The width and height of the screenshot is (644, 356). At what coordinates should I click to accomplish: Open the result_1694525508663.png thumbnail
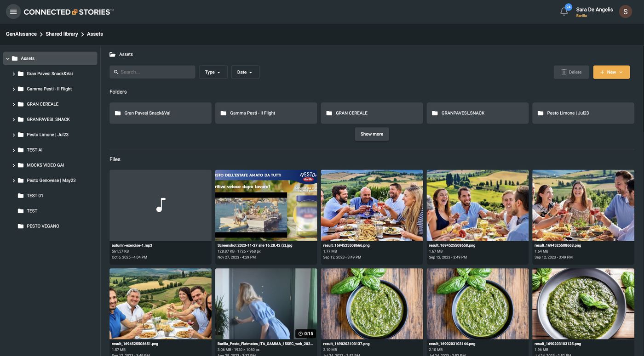pos(583,205)
